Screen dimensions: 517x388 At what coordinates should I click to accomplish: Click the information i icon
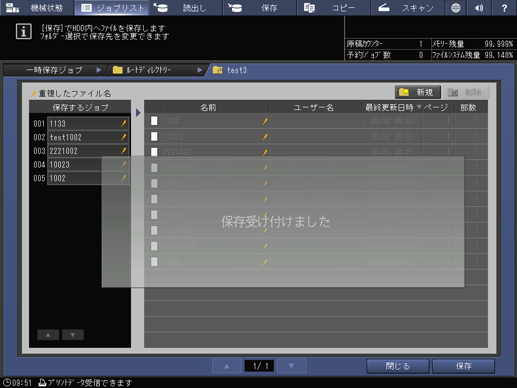[x=24, y=32]
